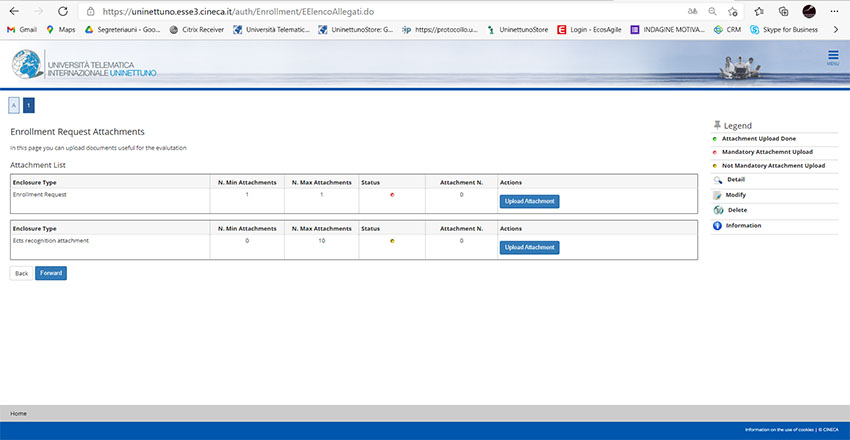Image resolution: width=850 pixels, height=440 pixels.
Task: Click the Legend pin icon
Action: (716, 125)
